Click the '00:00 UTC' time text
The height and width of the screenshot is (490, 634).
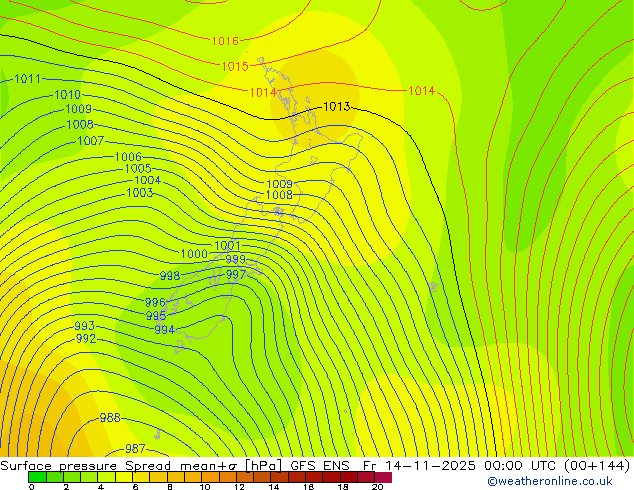[x=520, y=466]
